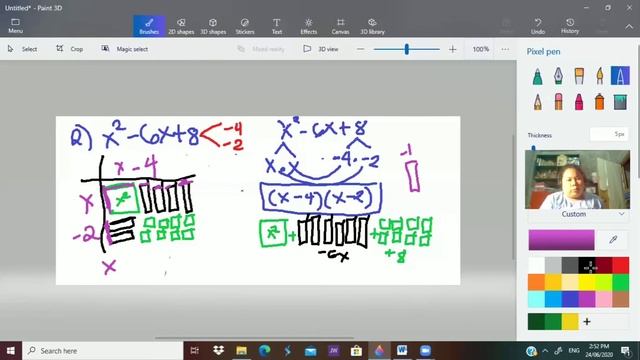Viewport: 640px width, 360px height.
Task: Add a new custom color
Action: [x=587, y=322]
